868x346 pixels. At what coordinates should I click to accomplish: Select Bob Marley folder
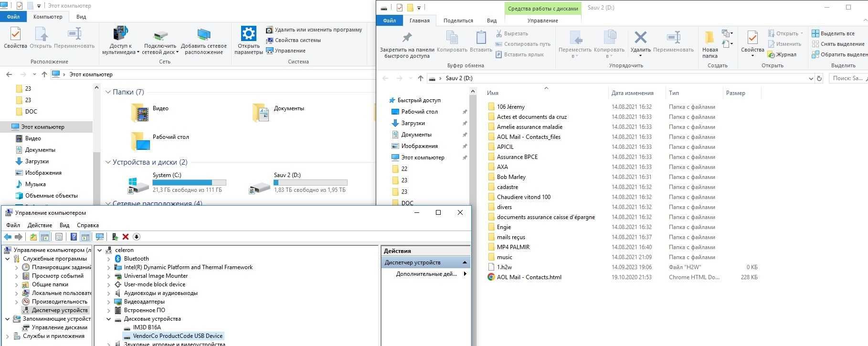pos(511,177)
